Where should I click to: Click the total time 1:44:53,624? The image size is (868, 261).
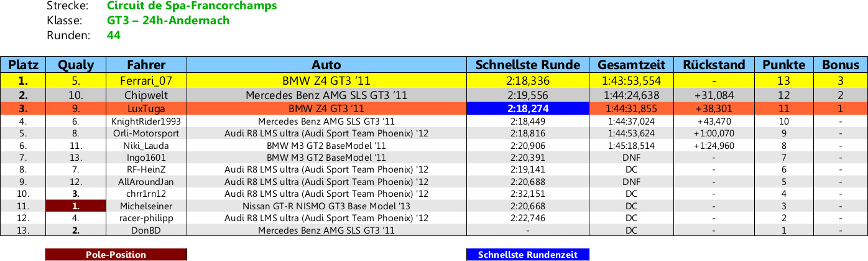click(632, 133)
